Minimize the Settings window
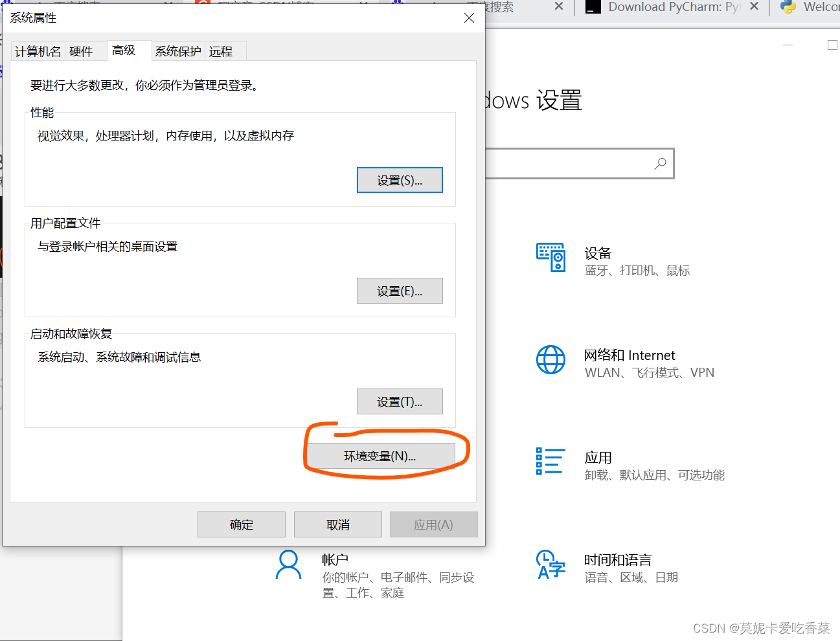The height and width of the screenshot is (641, 840). 788,45
